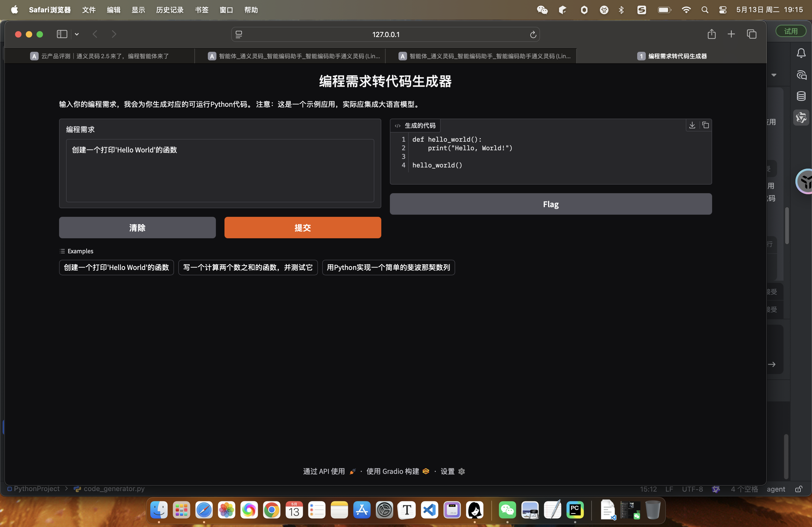
Task: Open Safari share menu
Action: pyautogui.click(x=711, y=34)
